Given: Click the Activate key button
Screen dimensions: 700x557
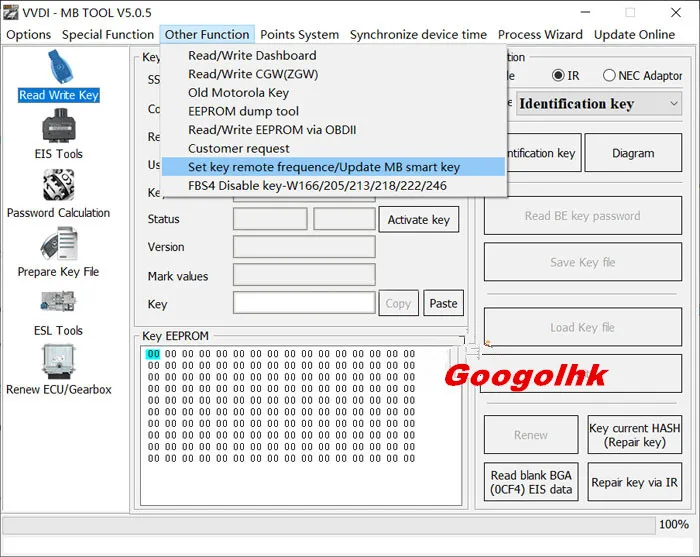Looking at the screenshot, I should tap(419, 220).
